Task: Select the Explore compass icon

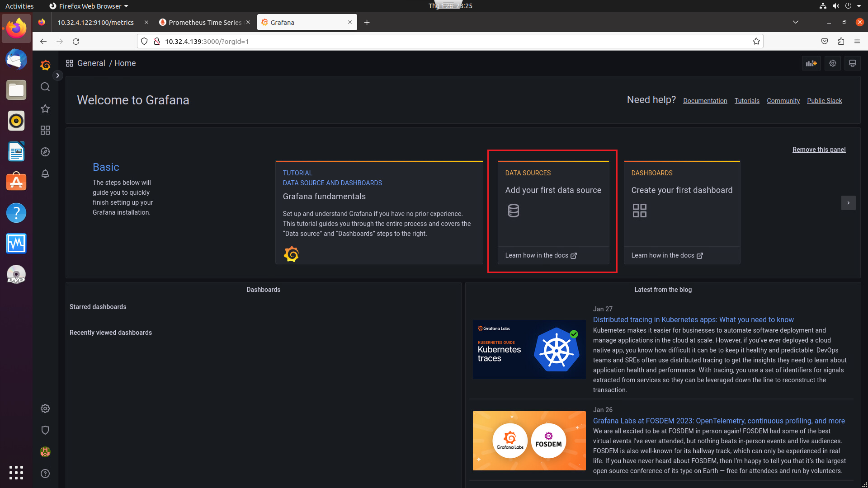Action: tap(45, 152)
